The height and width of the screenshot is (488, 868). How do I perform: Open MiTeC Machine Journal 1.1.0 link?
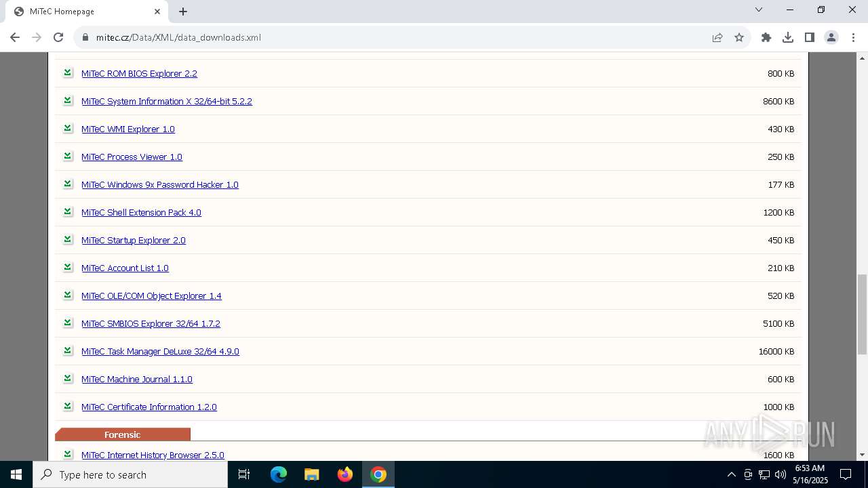coord(137,379)
